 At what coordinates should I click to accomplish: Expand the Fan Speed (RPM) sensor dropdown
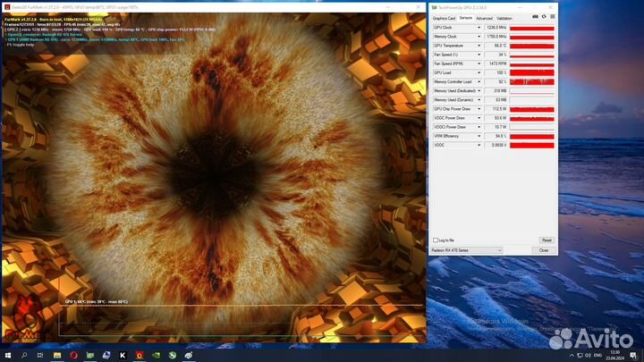pyautogui.click(x=479, y=63)
